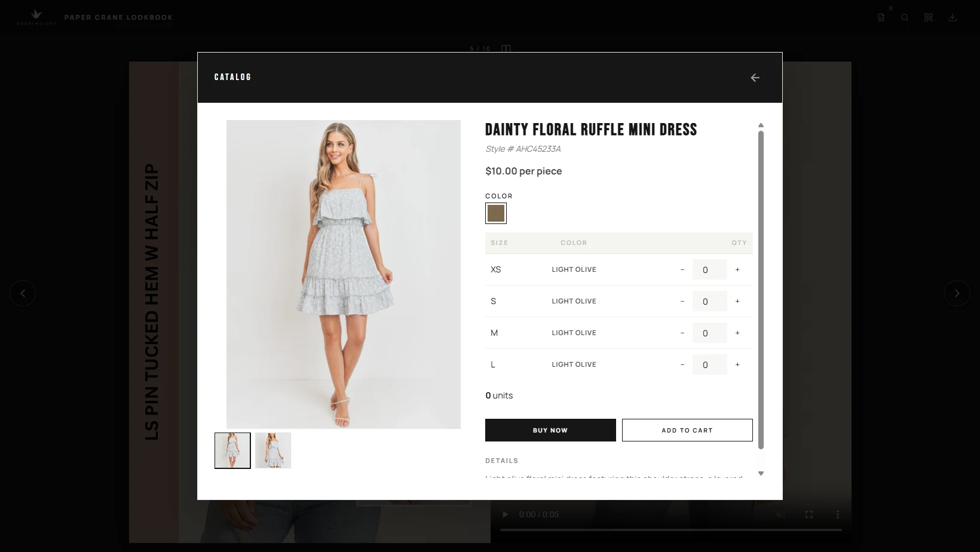The image size is (980, 552).
Task: Click the Style # AHC45233A text
Action: pyautogui.click(x=523, y=149)
